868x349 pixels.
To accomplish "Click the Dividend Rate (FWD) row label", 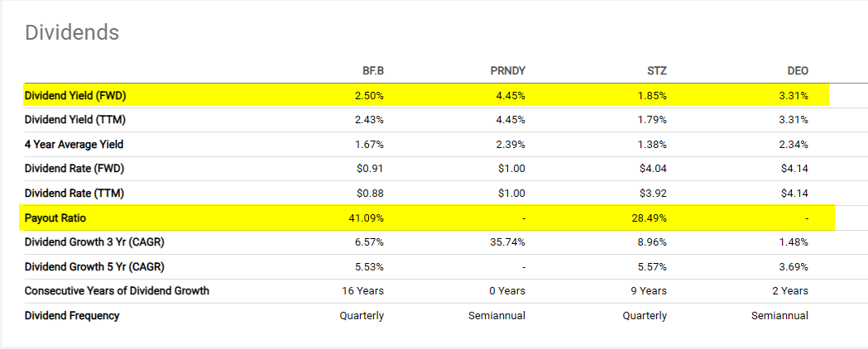I will coord(74,169).
